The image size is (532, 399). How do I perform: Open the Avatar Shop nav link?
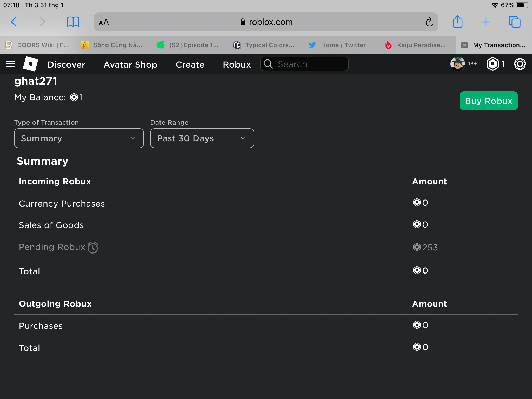(130, 64)
